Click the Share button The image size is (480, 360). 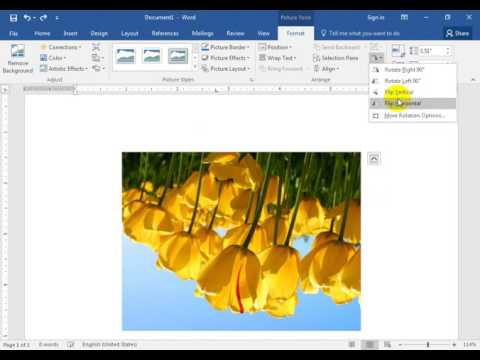457,33
